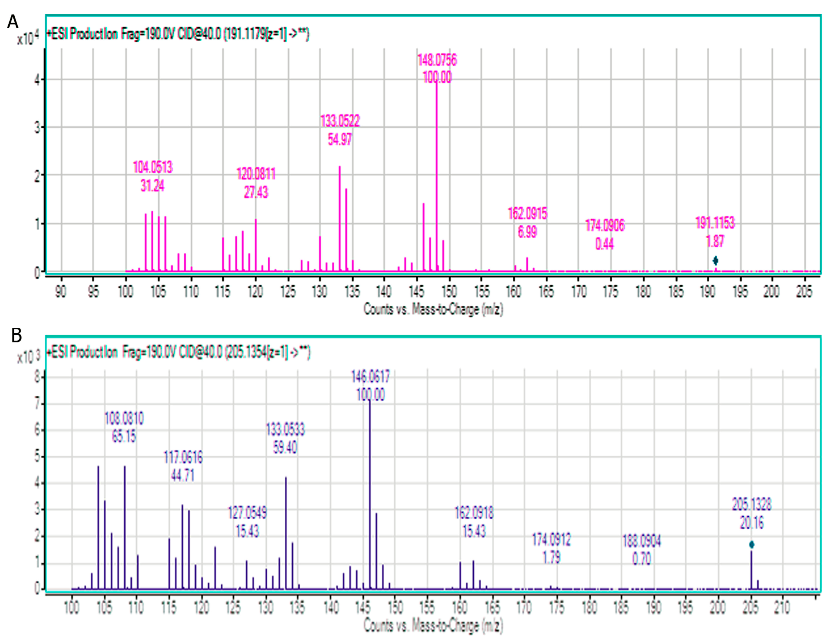The width and height of the screenshot is (834, 644).
Task: Click the 117.0616 peak label in spectrum B
Action: [183, 457]
